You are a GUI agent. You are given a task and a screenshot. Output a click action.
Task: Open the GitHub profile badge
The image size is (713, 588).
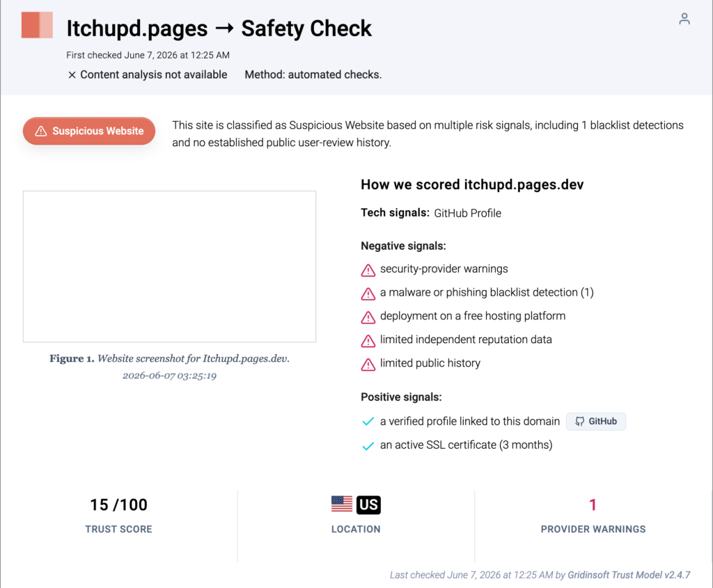tap(596, 421)
